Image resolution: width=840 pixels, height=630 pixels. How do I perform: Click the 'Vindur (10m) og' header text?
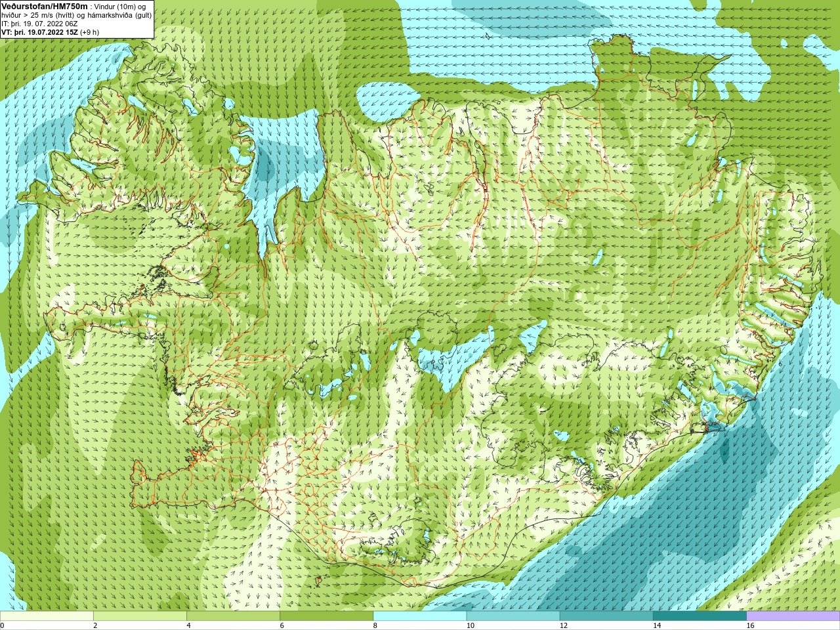click(120, 7)
